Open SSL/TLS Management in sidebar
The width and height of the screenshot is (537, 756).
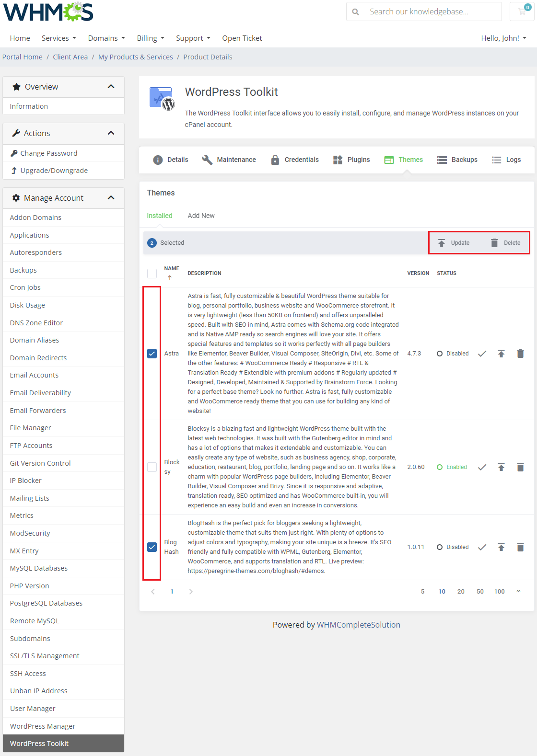coord(63,656)
